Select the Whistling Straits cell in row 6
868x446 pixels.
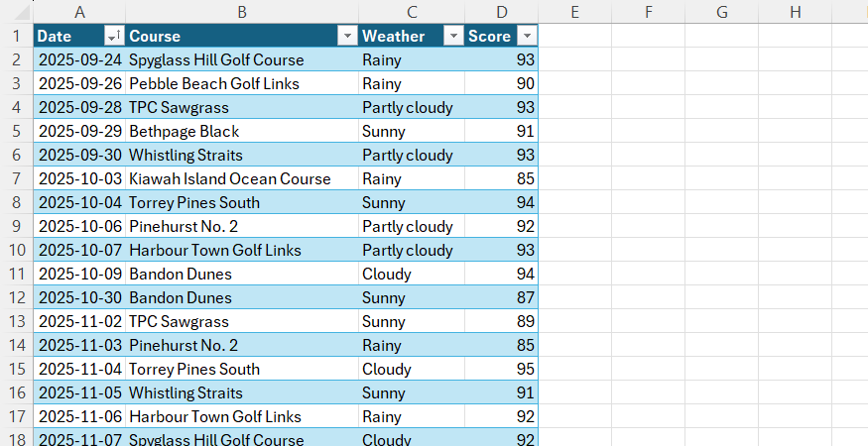click(x=242, y=155)
